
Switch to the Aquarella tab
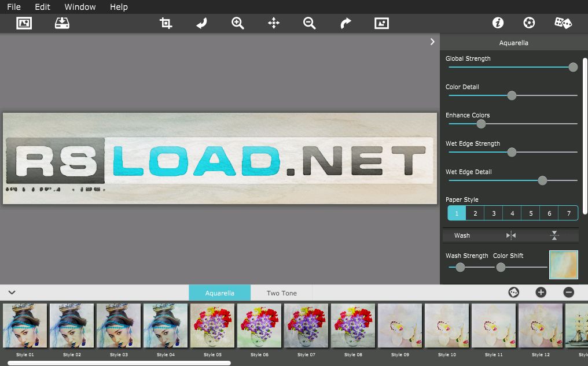point(220,293)
